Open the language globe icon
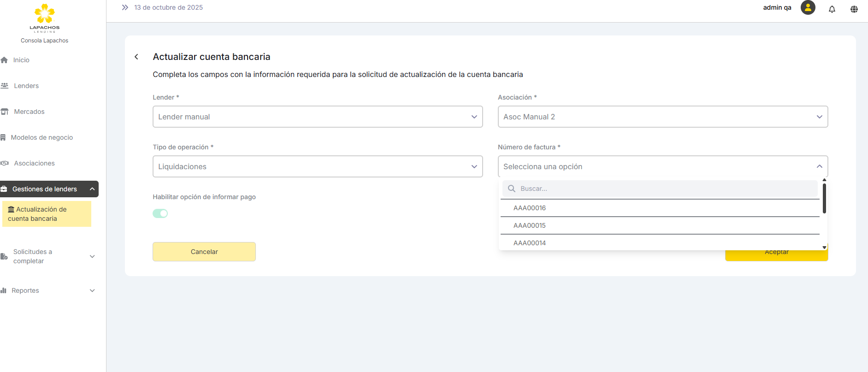Screen dimensions: 868x372 click(854, 9)
